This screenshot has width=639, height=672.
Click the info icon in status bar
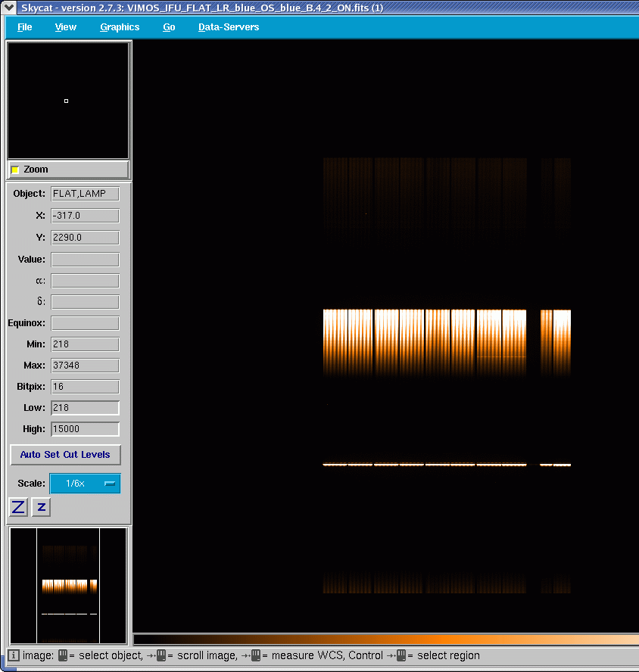click(14, 655)
